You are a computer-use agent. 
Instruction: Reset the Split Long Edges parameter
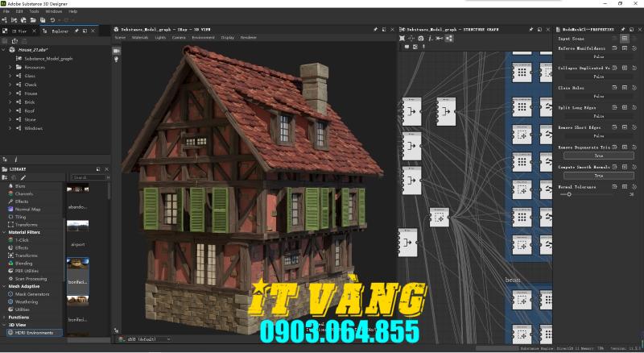point(634,107)
